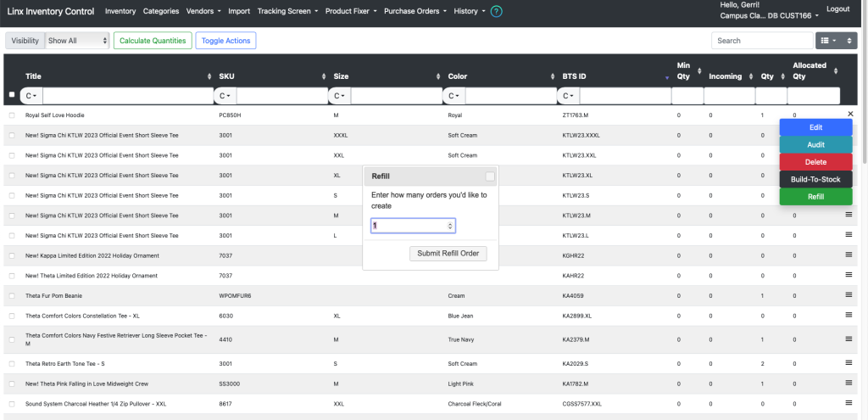The image size is (868, 420).
Task: Check the Royal Self Love Hoodie row checkbox
Action: (12, 115)
